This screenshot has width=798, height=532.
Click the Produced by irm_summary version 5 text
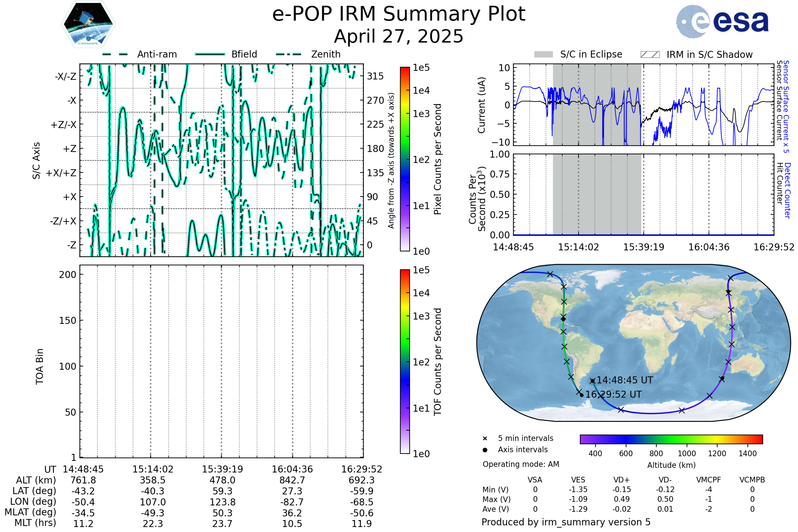(x=566, y=522)
